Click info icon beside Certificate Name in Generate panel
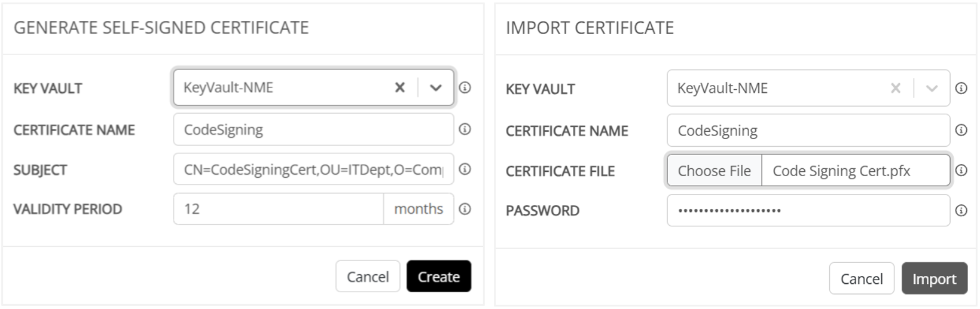Viewport: 980px width, 309px height. point(465,129)
